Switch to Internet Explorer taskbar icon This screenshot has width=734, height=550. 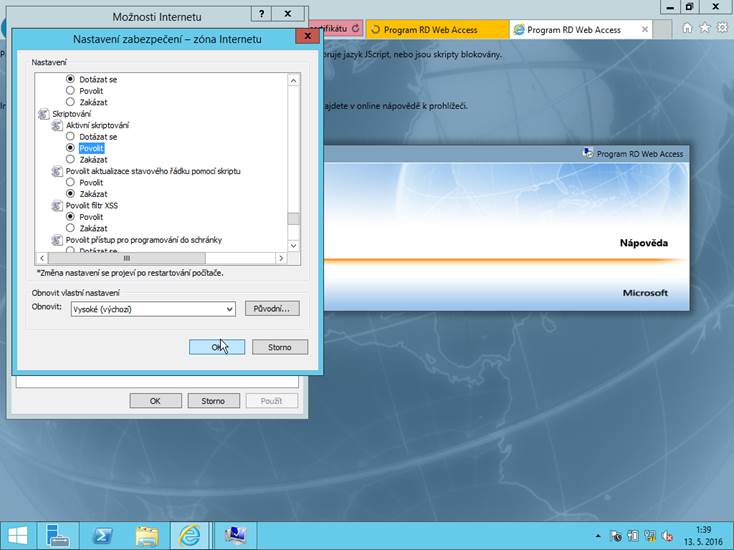coord(189,535)
